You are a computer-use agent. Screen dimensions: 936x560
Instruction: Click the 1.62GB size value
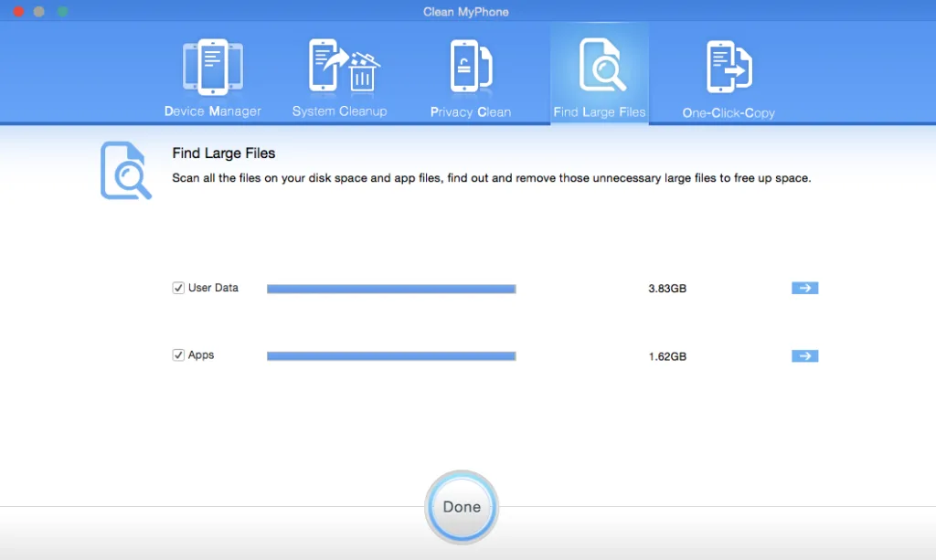point(667,356)
